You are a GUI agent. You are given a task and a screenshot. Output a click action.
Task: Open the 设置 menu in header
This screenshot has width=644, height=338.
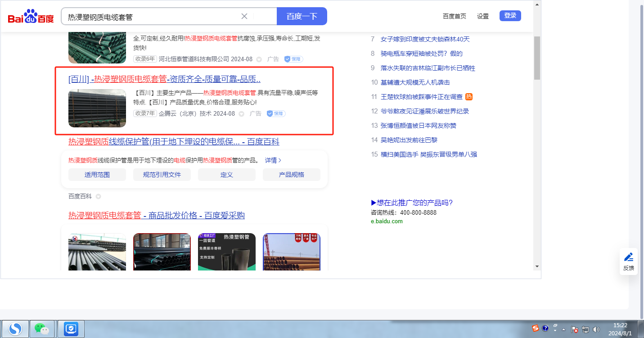482,16
